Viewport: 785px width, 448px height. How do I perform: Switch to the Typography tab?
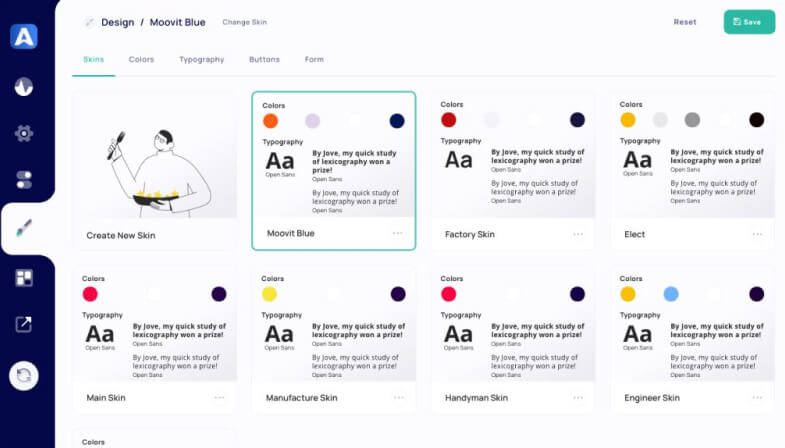point(201,59)
